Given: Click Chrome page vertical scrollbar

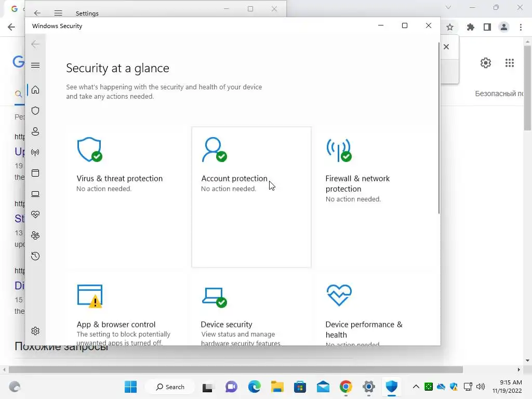Looking at the screenshot, I should (x=527, y=88).
